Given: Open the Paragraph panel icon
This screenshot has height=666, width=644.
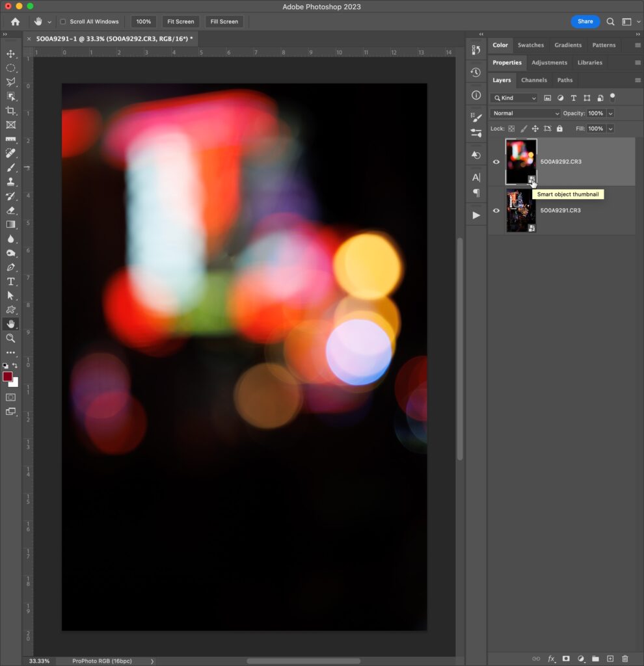Looking at the screenshot, I should pos(476,193).
